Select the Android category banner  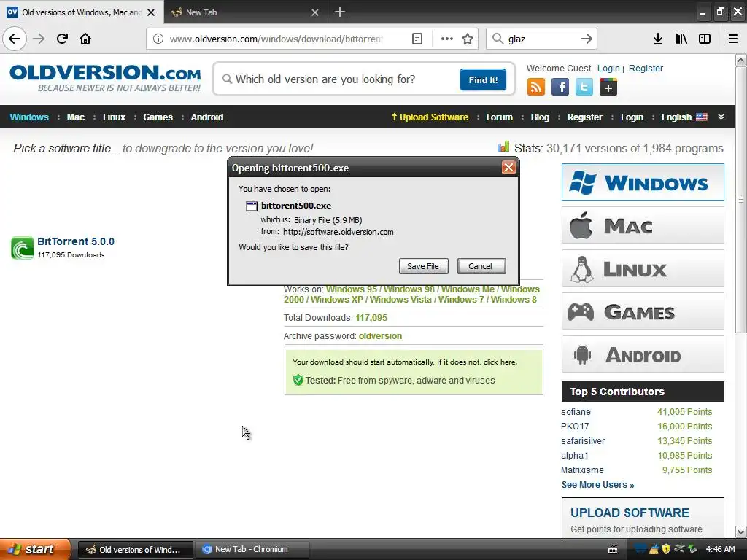(643, 354)
